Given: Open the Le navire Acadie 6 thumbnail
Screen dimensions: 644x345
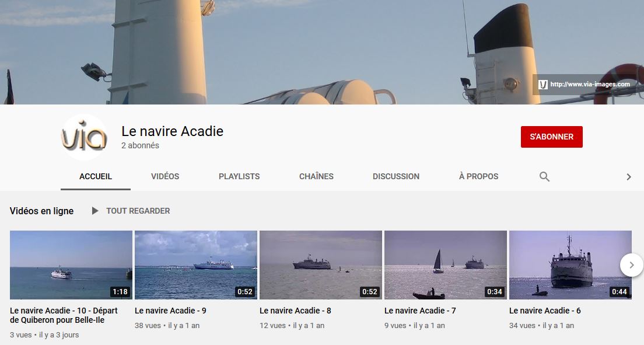Looking at the screenshot, I should coord(570,265).
